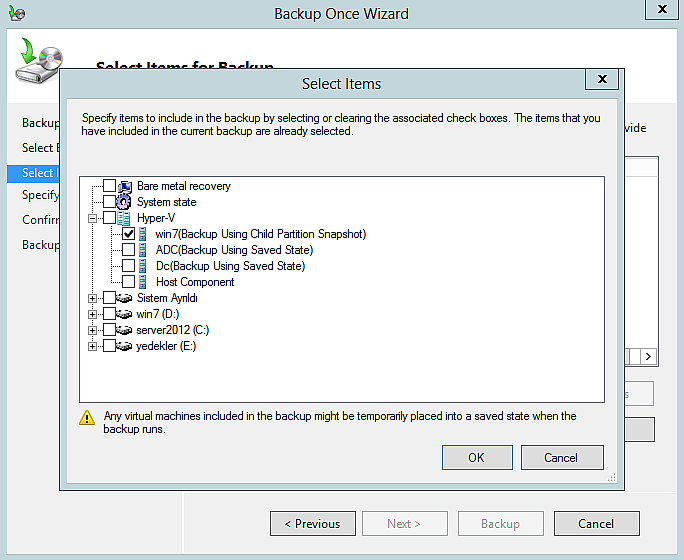This screenshot has width=684, height=560.
Task: Check the ADC Saved State checkbox
Action: [128, 250]
